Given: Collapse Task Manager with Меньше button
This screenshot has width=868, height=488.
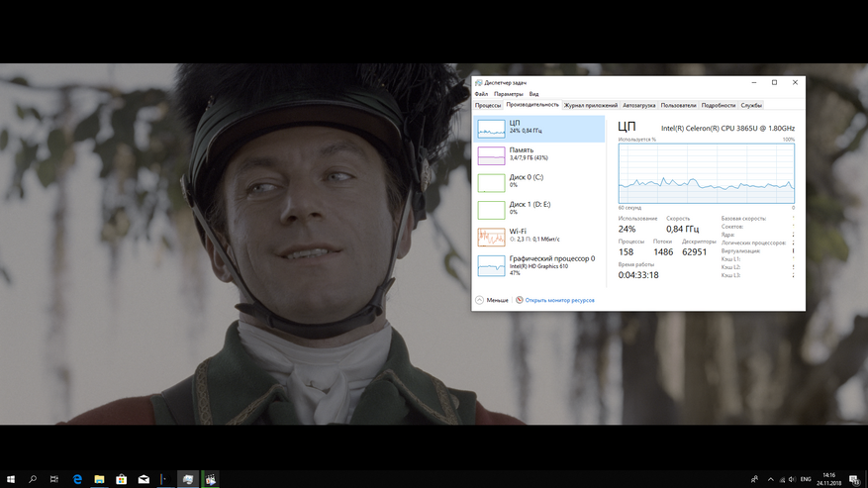Looking at the screenshot, I should click(492, 300).
